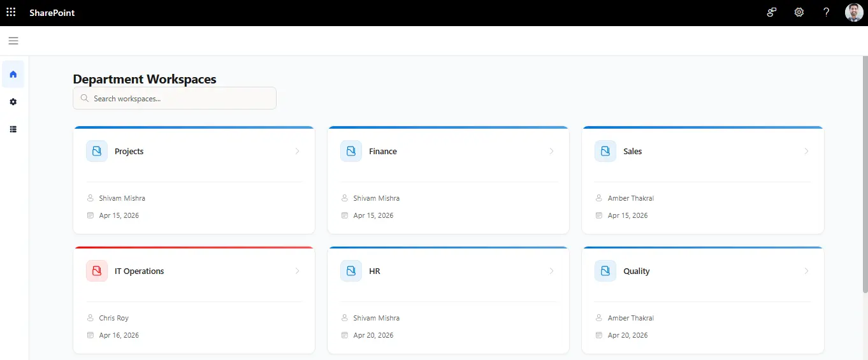
Task: Open the app launcher waffle icon
Action: [11, 12]
